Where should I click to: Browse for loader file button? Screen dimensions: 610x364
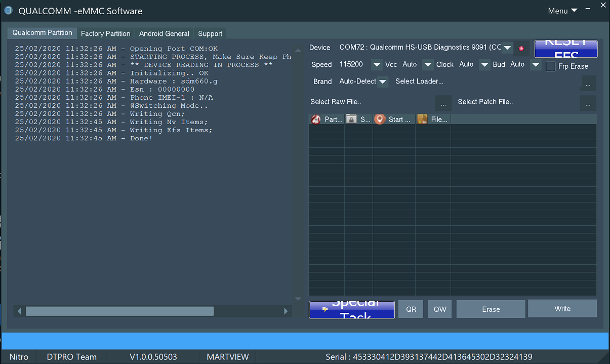pos(588,84)
